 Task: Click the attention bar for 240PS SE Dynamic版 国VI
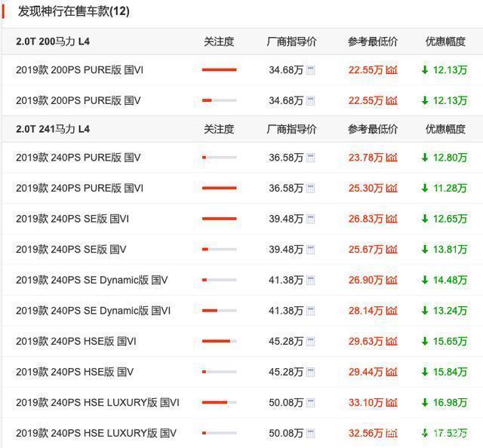220,311
